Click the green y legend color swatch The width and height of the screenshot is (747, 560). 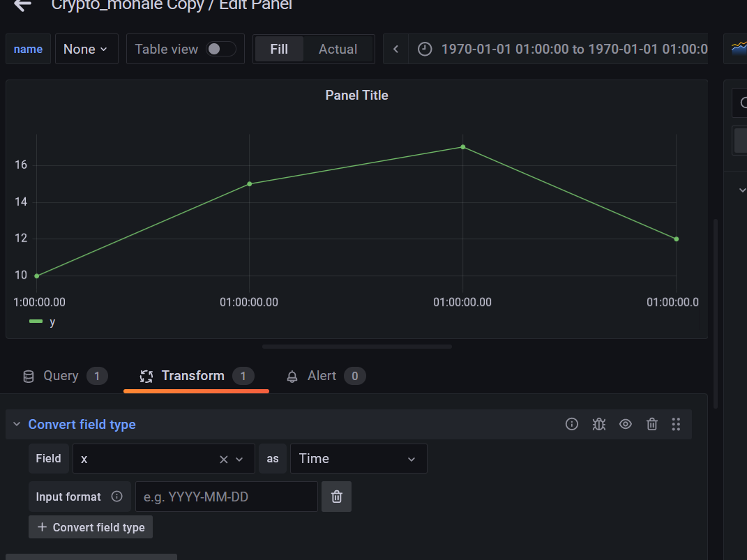pos(36,321)
